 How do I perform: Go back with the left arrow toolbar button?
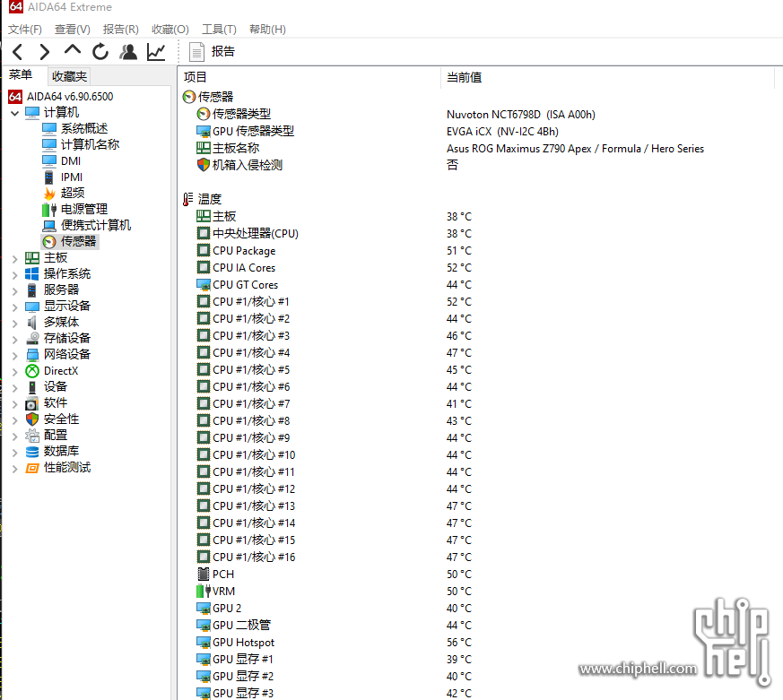[x=17, y=52]
